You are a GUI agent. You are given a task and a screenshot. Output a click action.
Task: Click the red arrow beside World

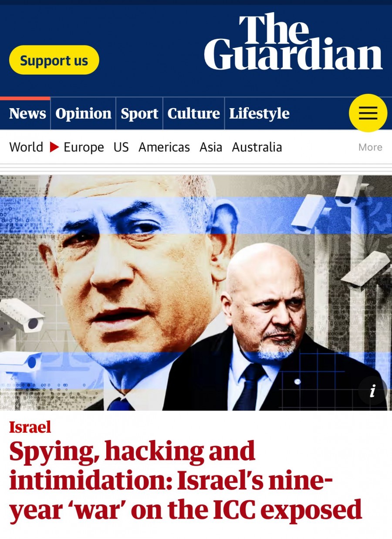click(x=54, y=147)
